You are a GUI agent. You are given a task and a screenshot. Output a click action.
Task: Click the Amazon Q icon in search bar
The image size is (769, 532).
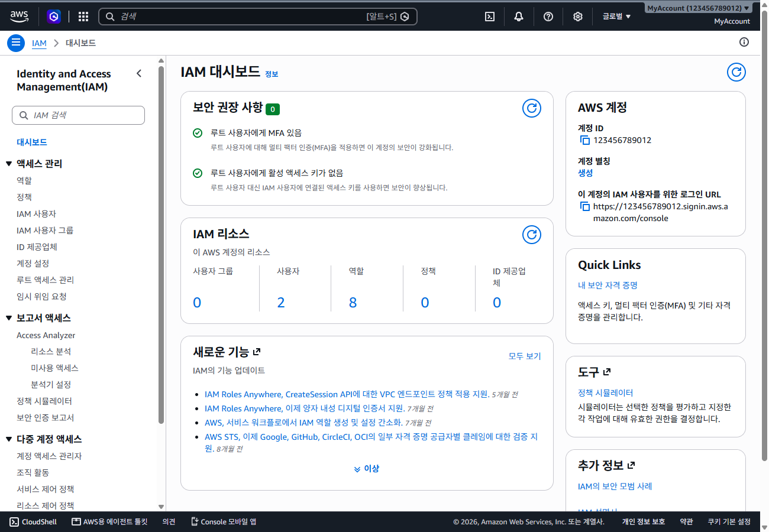point(405,17)
